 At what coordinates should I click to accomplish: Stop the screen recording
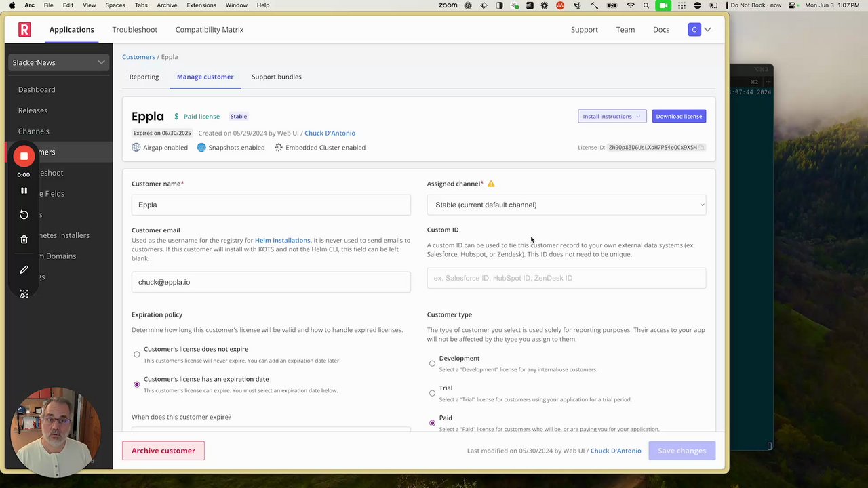coord(24,156)
